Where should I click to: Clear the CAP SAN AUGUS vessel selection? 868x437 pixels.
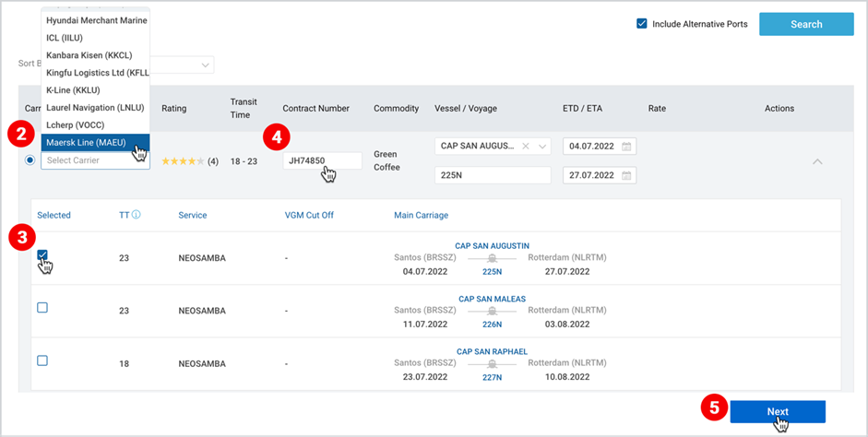(526, 147)
